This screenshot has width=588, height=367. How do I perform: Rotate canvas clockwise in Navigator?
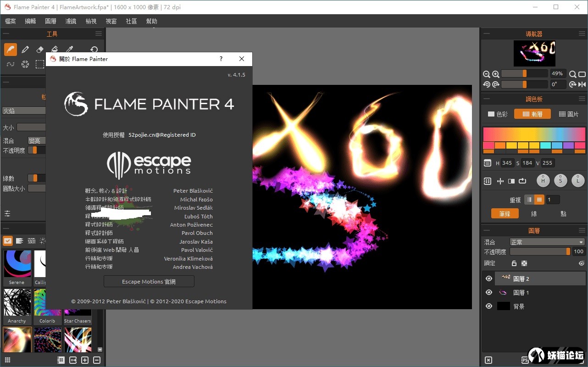click(495, 84)
